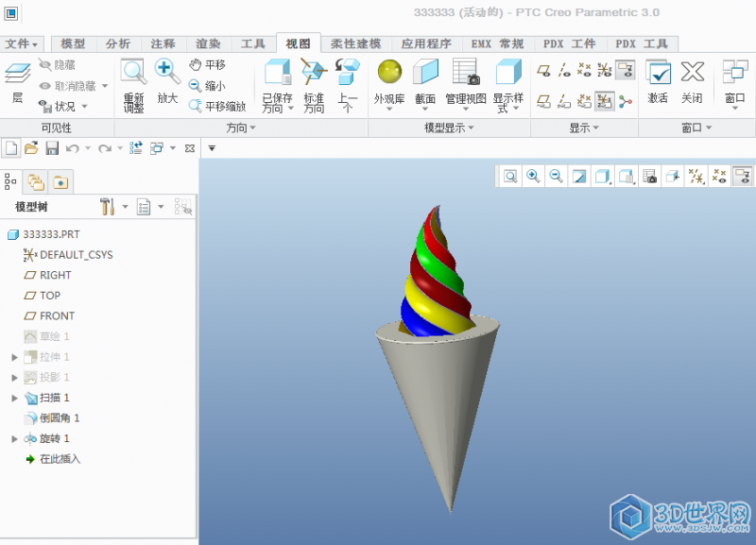
Task: Click the 截面 section button
Action: coord(425,85)
